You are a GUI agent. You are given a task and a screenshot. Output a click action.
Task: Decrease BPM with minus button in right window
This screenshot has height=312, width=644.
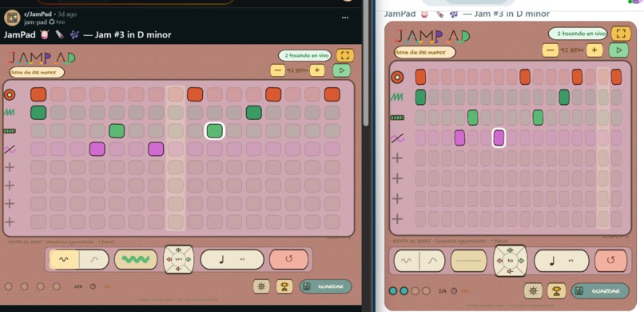[550, 50]
